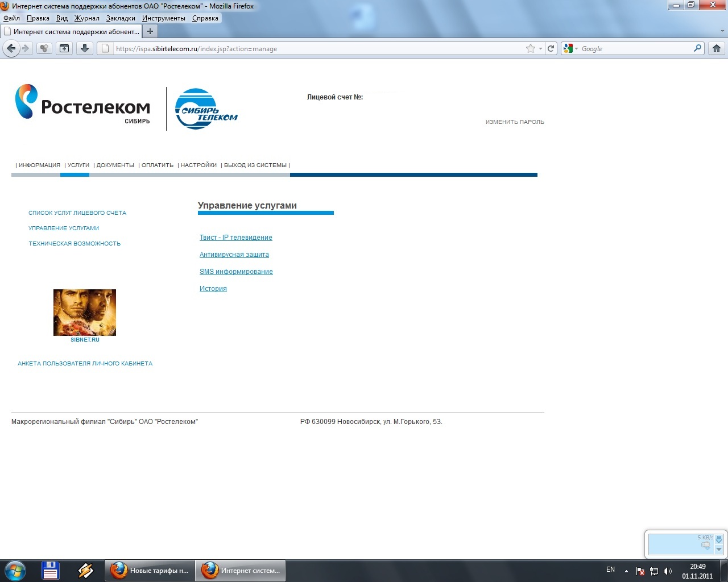This screenshot has height=582, width=728.
Task: Open the Windows Start menu orb
Action: point(15,570)
